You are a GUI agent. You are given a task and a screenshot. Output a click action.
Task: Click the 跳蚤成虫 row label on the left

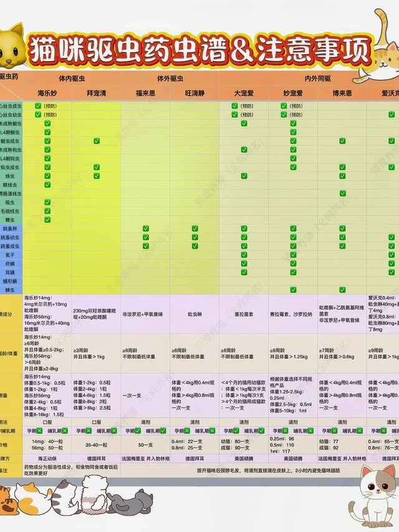11,246
